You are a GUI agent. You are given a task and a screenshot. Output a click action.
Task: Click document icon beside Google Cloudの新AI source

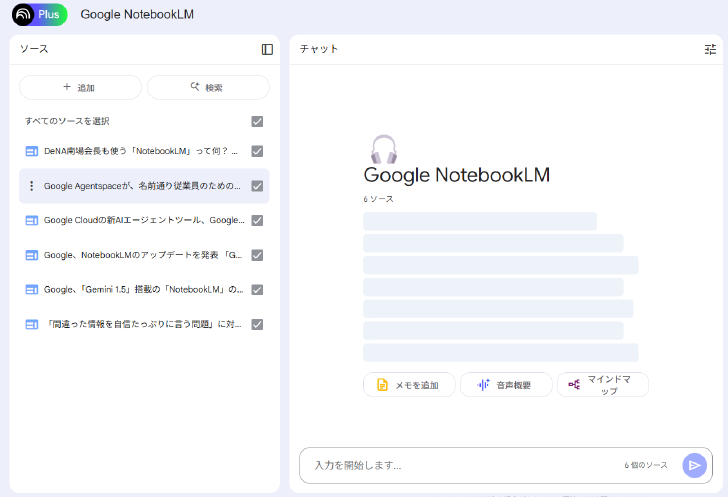pyautogui.click(x=32, y=221)
